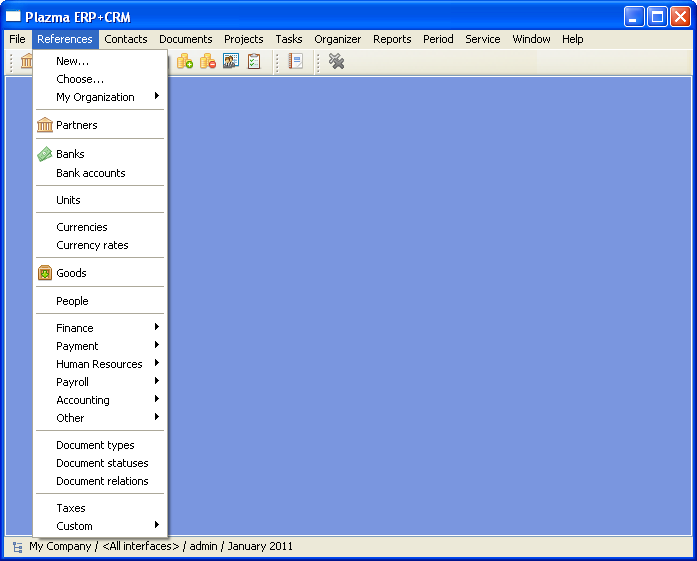Screen dimensions: 697x561
Task: Click the crossed tools settings icon
Action: 337,62
